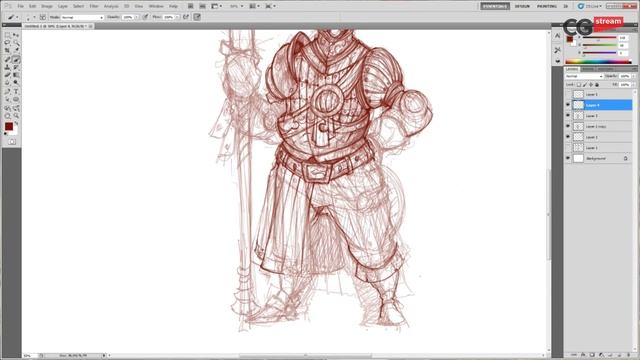Switch to the DESIGN workspace

(x=522, y=6)
